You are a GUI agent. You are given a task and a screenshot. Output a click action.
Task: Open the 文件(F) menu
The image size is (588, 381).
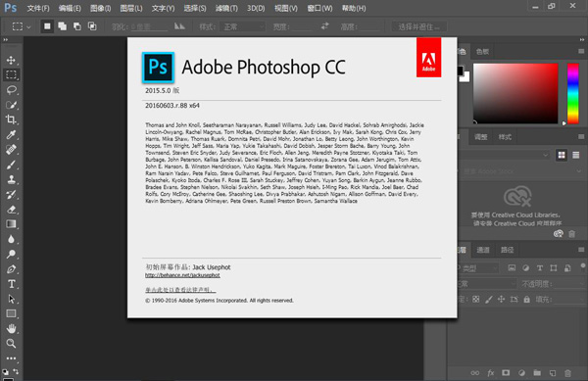(x=38, y=8)
